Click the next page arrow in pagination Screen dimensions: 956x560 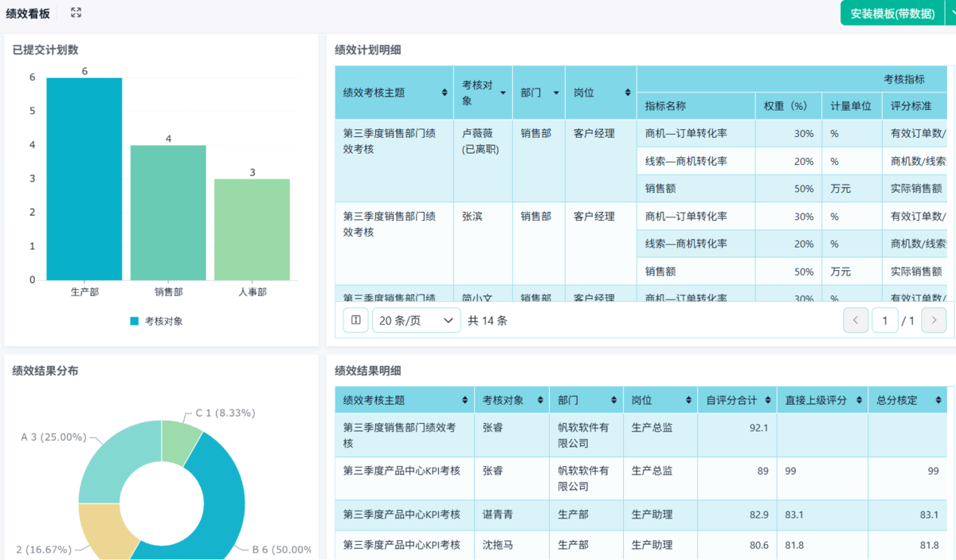934,320
